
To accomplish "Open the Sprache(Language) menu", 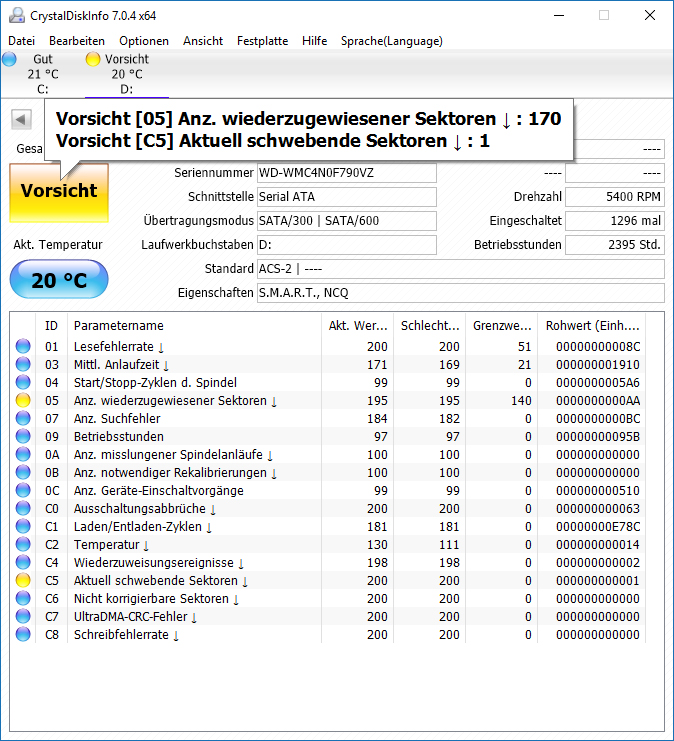I will pos(392,41).
